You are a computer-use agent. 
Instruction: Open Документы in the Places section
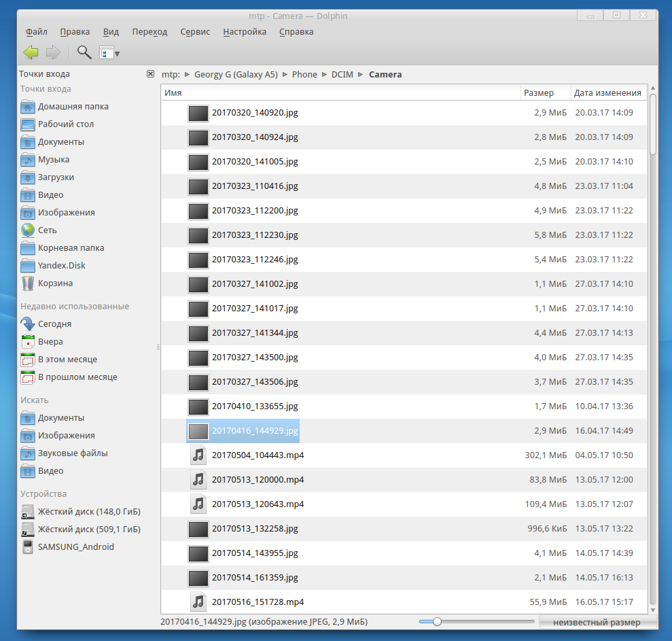(x=52, y=142)
